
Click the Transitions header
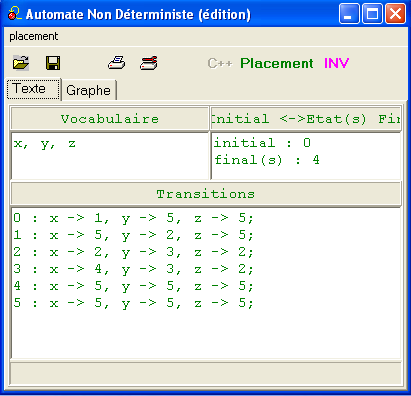click(206, 194)
